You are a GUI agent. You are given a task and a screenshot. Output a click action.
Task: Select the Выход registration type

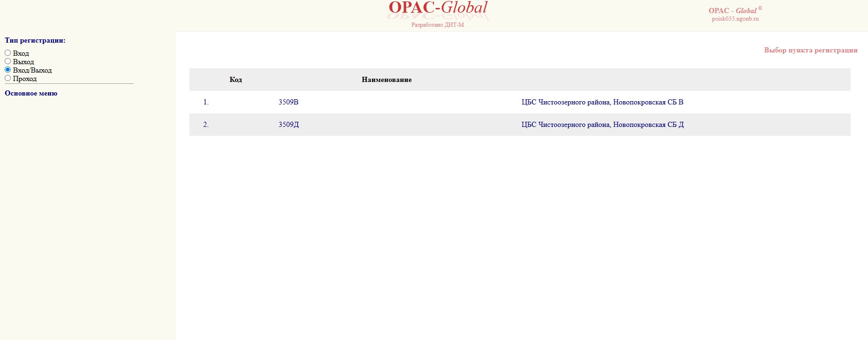[8, 61]
